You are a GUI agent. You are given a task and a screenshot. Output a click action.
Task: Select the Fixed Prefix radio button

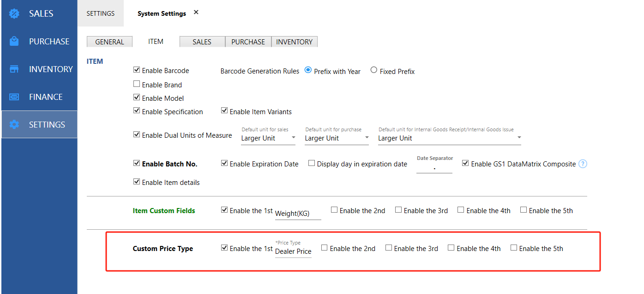[374, 70]
